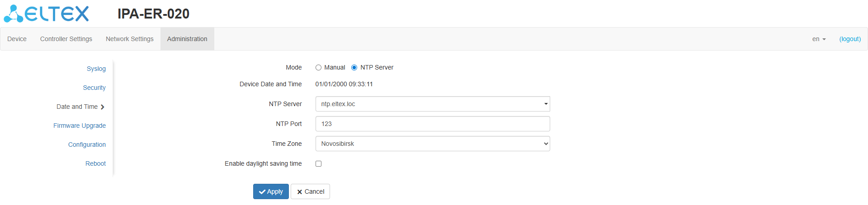Click the checkmark icon on Apply
The width and height of the screenshot is (868, 205).
[262, 192]
